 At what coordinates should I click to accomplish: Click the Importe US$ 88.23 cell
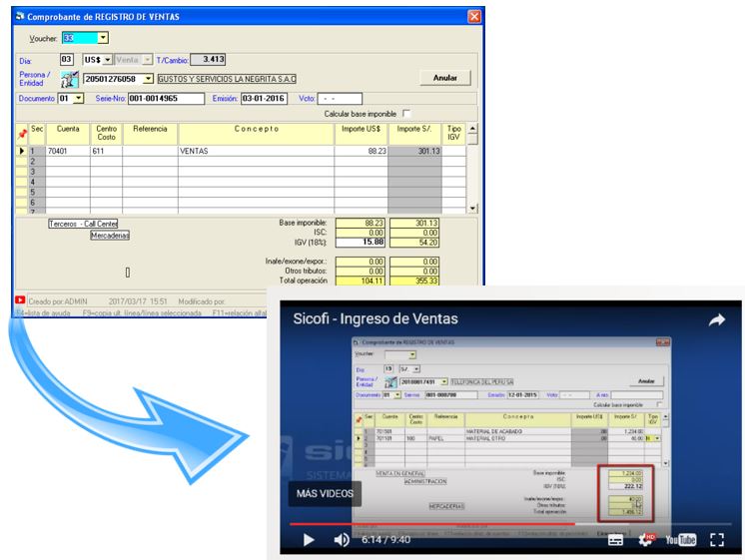click(x=362, y=151)
